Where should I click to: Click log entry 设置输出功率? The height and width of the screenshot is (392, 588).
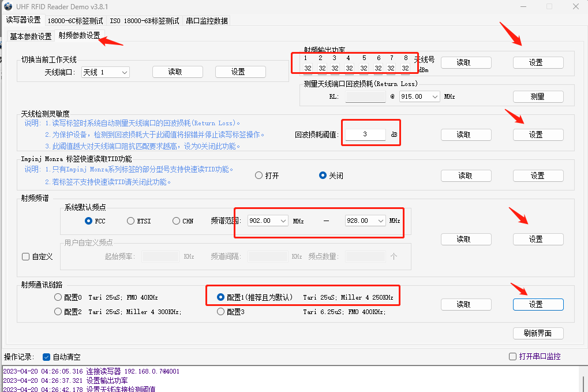[65, 380]
